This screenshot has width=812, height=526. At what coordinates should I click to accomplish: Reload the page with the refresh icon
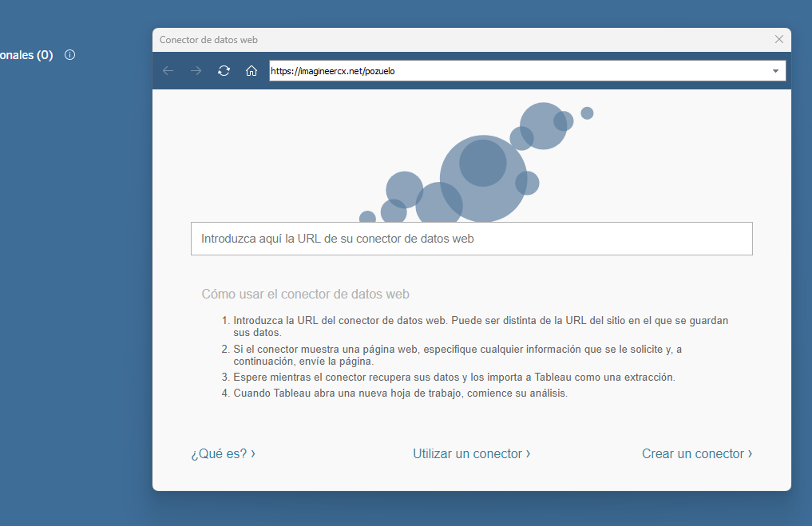point(224,71)
